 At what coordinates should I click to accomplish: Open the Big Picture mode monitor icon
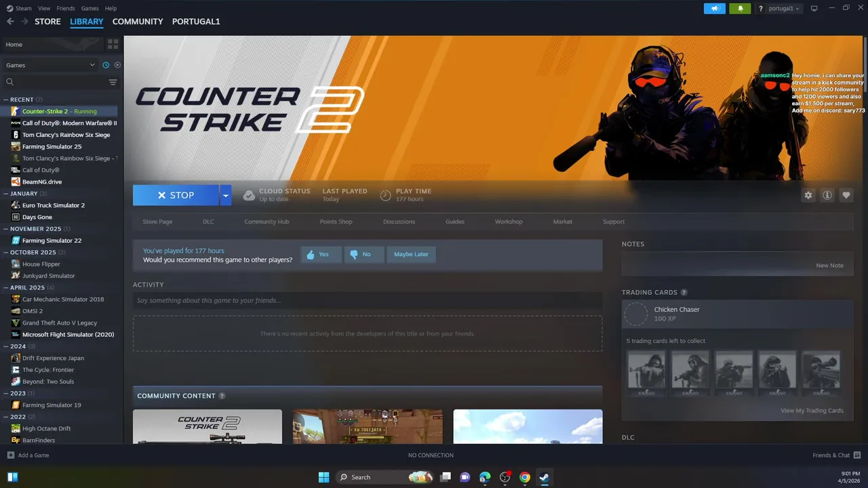point(814,8)
